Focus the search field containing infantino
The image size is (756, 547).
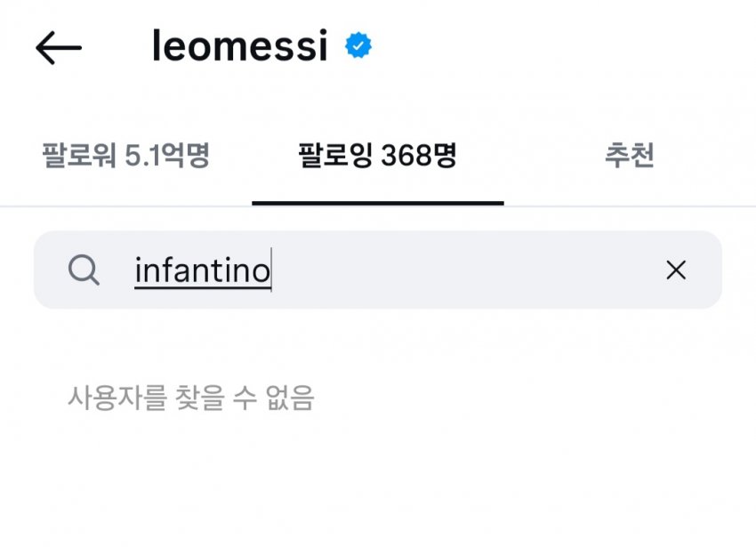pyautogui.click(x=377, y=269)
